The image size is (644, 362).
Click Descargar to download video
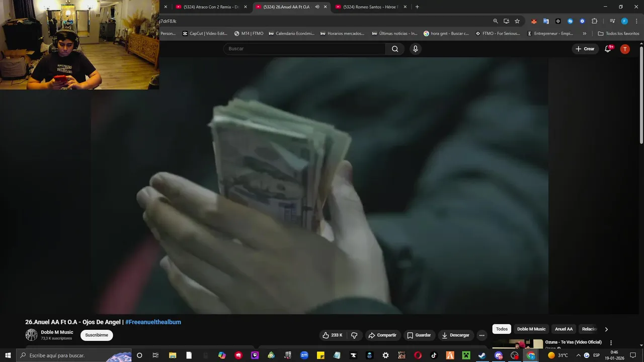[x=455, y=335]
